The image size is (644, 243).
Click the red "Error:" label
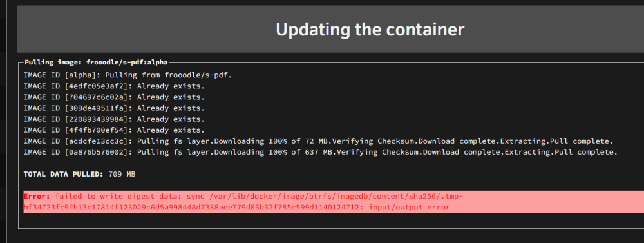point(37,197)
